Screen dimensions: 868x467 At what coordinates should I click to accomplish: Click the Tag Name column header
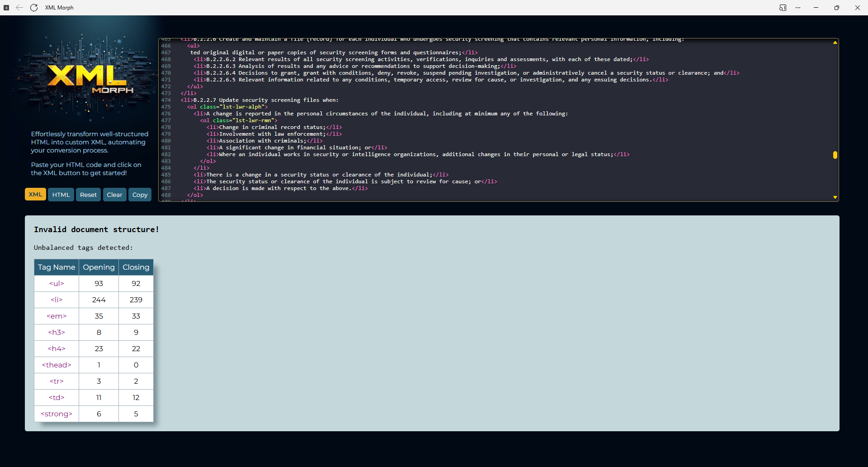(x=57, y=267)
